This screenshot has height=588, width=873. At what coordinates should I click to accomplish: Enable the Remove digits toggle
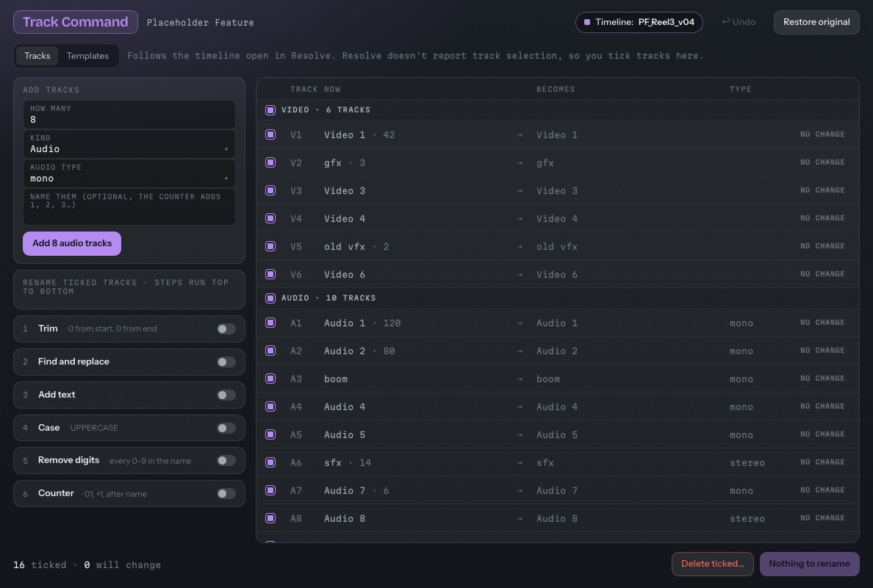click(x=226, y=461)
